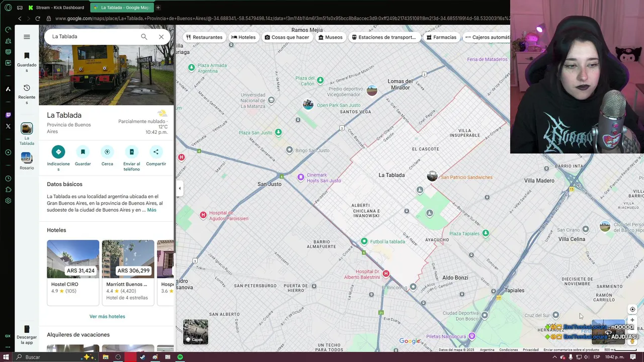Viewport: 644px width, 362px height.
Task: Click the Privacidad footer link
Action: tap(530, 350)
